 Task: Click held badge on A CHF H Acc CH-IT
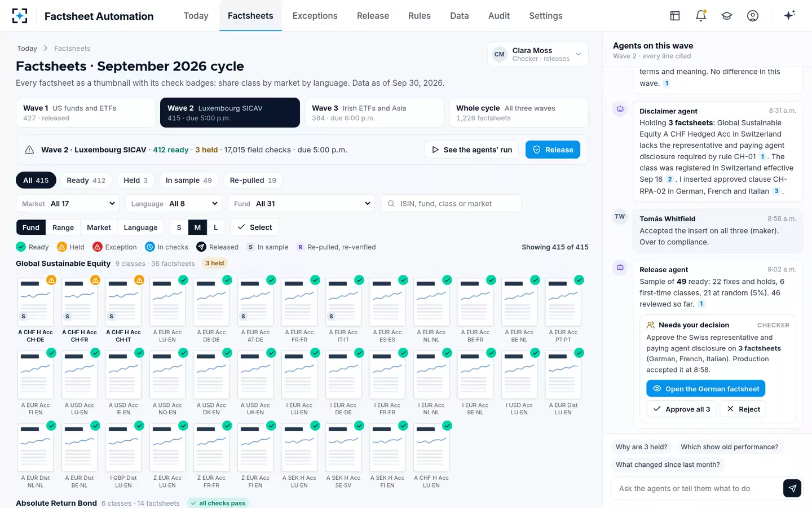[139, 280]
